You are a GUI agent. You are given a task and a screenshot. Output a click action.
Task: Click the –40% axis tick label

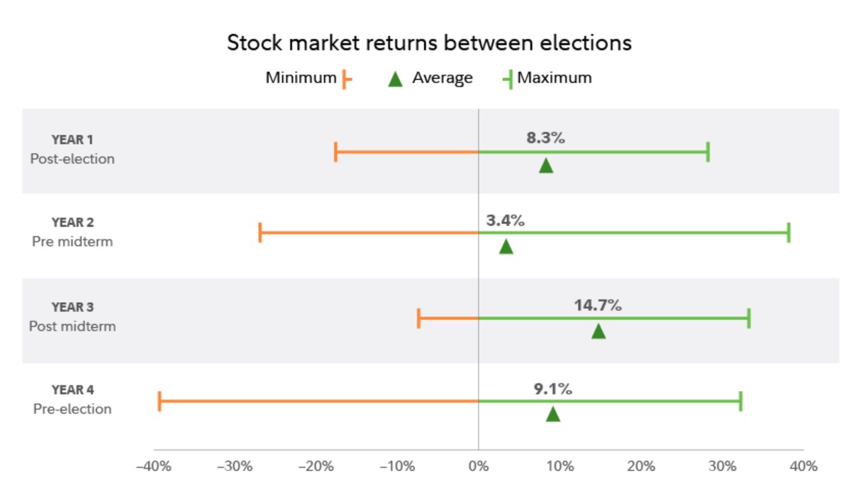click(x=154, y=467)
